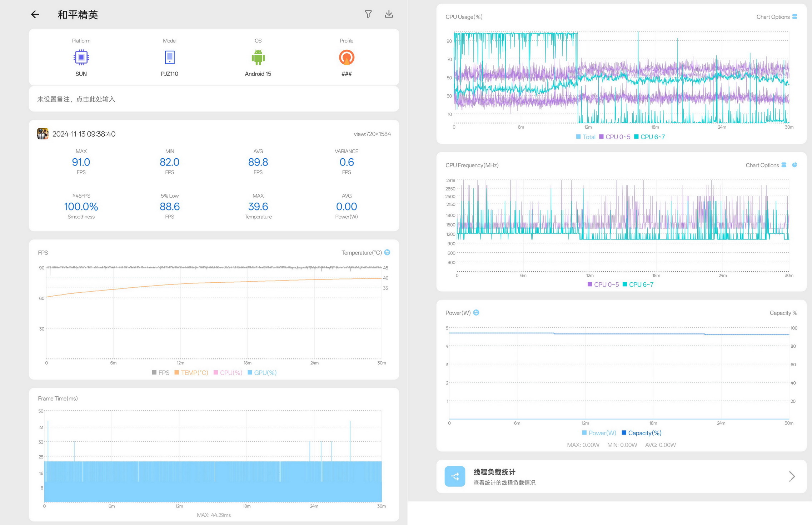Toggle the FPS legend series

[161, 372]
